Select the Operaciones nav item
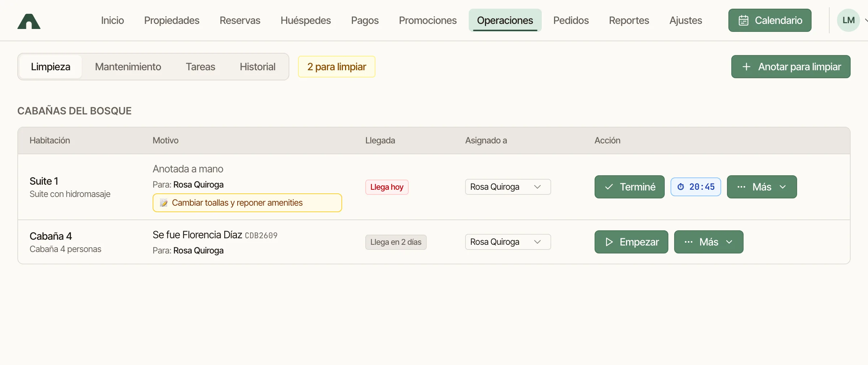 pos(505,20)
